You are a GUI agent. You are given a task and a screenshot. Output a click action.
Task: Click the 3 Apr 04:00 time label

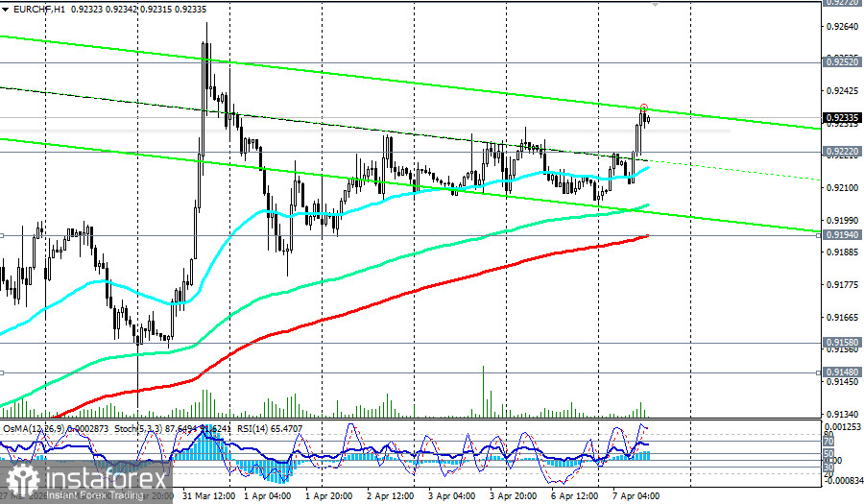pyautogui.click(x=452, y=495)
